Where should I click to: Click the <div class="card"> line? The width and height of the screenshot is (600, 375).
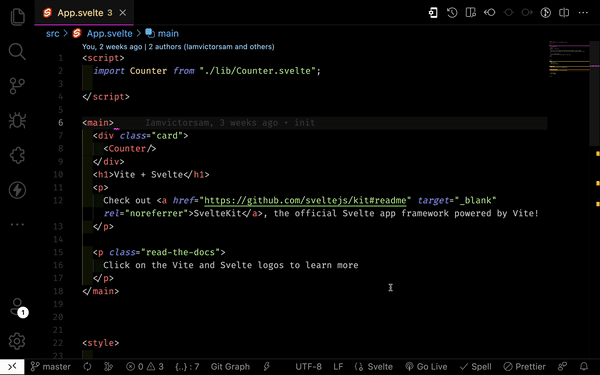(x=140, y=136)
